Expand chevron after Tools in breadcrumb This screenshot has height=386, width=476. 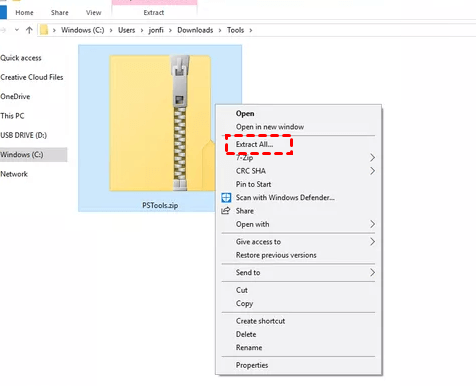(251, 30)
